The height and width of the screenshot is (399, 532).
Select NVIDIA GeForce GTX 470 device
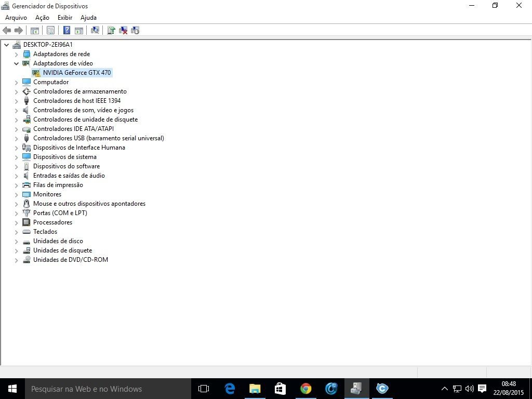pyautogui.click(x=77, y=73)
